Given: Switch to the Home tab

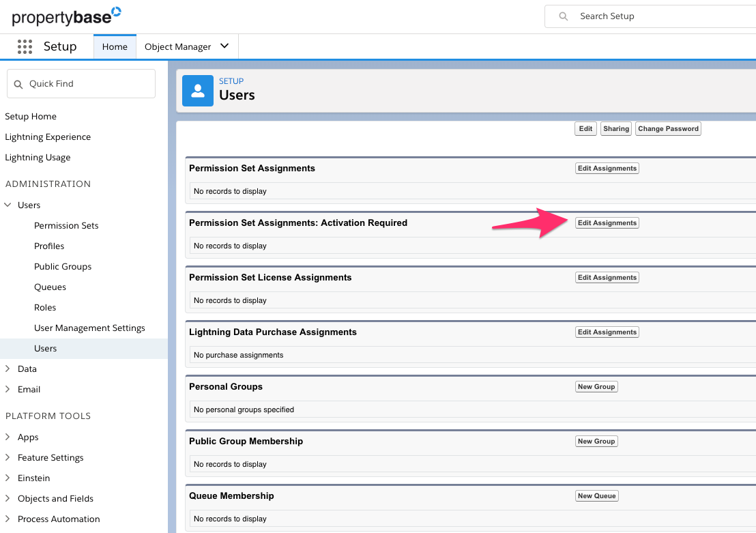Looking at the screenshot, I should 115,47.
